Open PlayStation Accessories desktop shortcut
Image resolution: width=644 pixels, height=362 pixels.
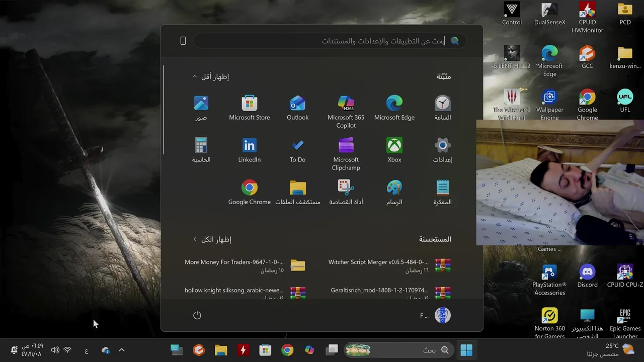point(550,280)
